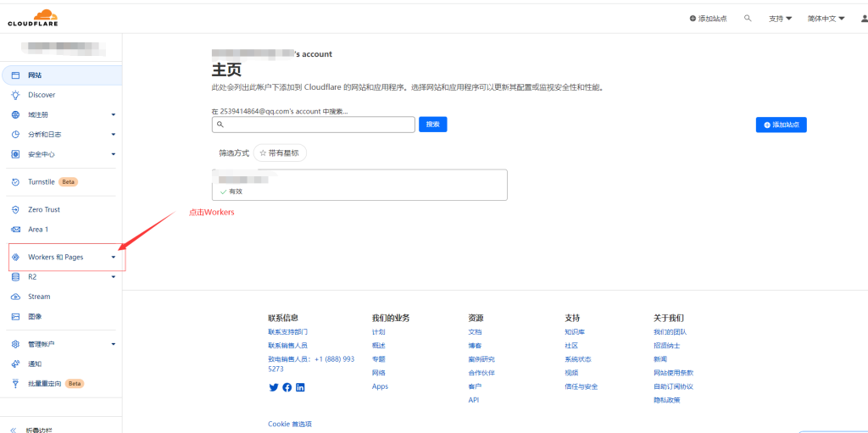Image resolution: width=868 pixels, height=433 pixels.
Task: Click the 图像 image icon
Action: [x=16, y=317]
